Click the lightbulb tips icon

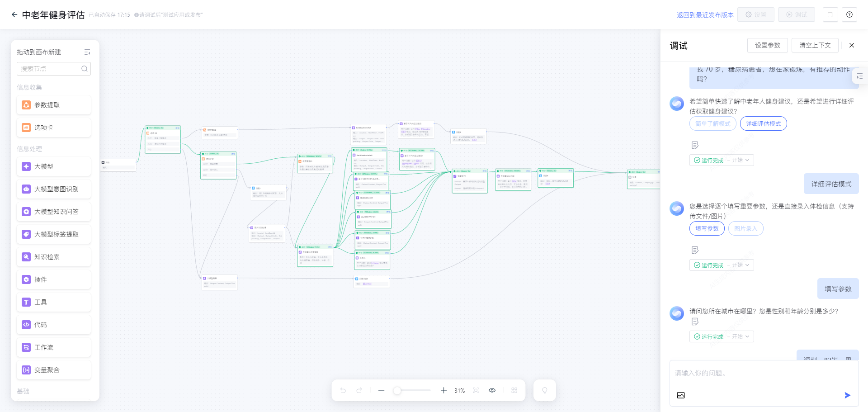(x=544, y=390)
